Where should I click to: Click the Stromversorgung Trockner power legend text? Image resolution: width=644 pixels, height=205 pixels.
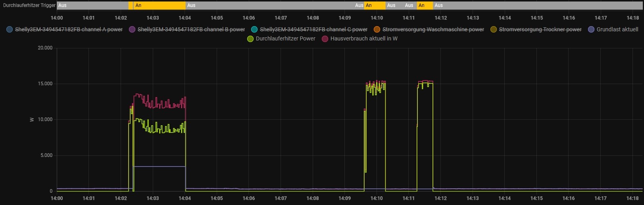[x=540, y=29]
